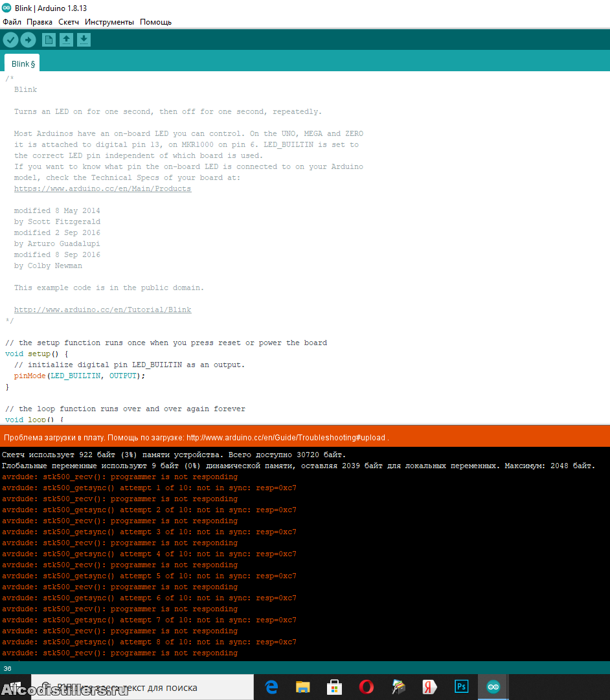This screenshot has height=700, width=610.
Task: Click the console line 'attempt 4 of 10'
Action: pyautogui.click(x=149, y=554)
